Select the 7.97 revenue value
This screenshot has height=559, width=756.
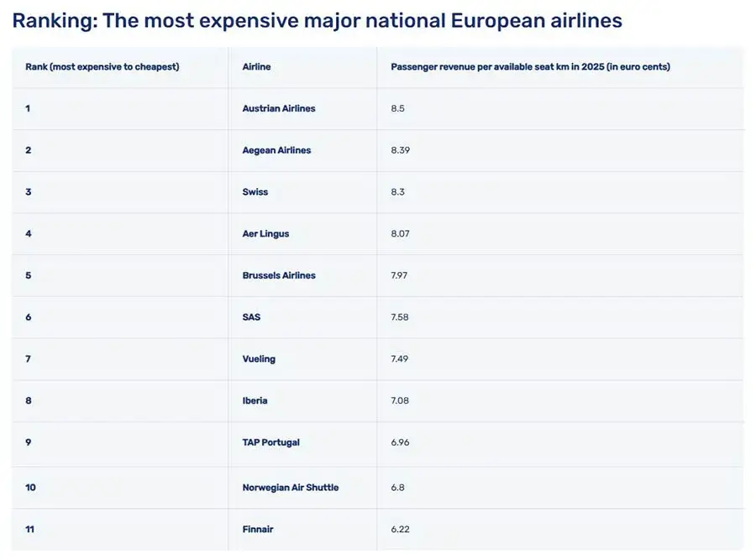click(399, 275)
